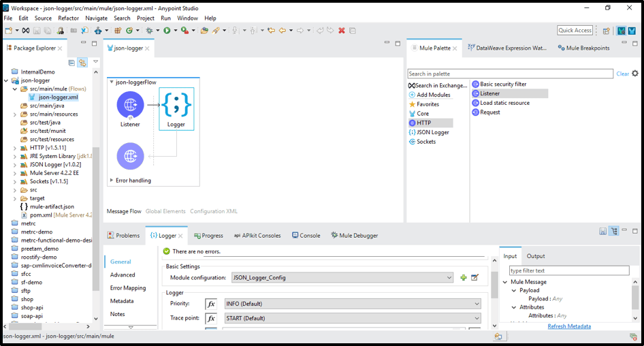
Task: Toggle fx expression mode for Trace point
Action: click(211, 318)
